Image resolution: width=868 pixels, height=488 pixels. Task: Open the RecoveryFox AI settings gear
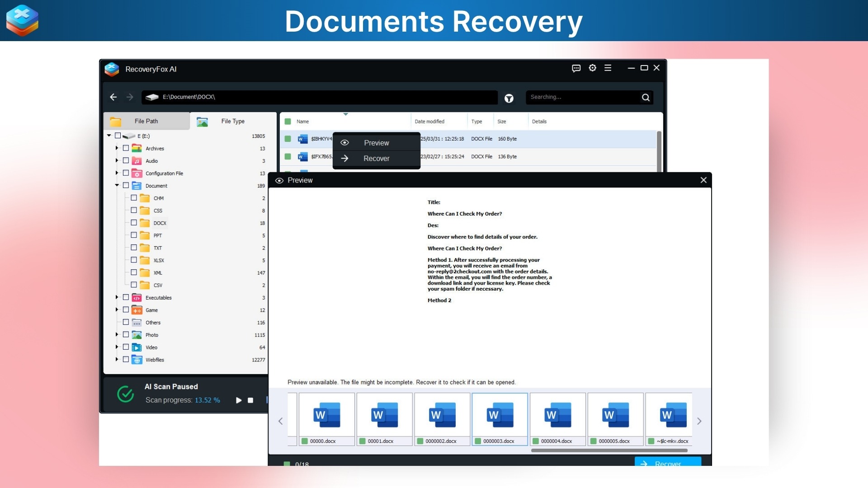point(592,68)
